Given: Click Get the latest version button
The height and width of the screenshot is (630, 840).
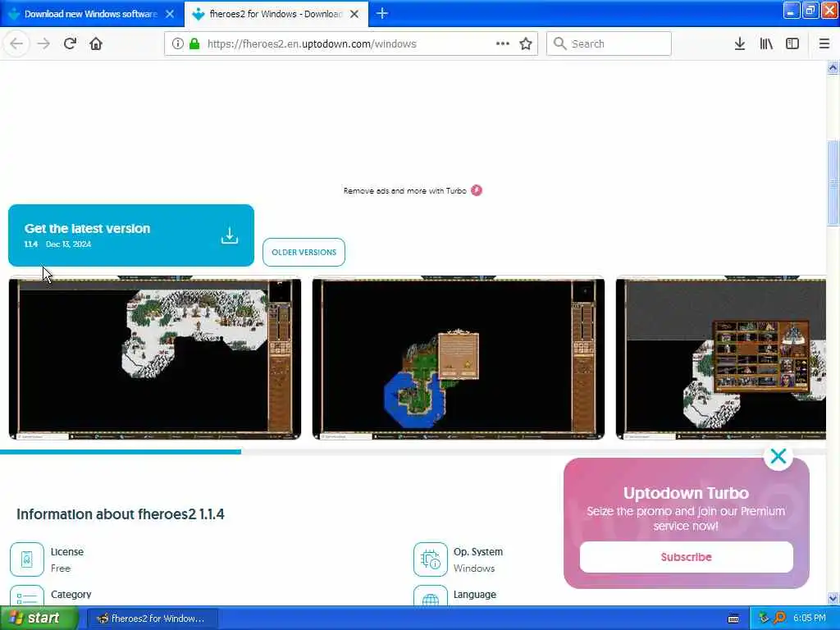Looking at the screenshot, I should (131, 235).
